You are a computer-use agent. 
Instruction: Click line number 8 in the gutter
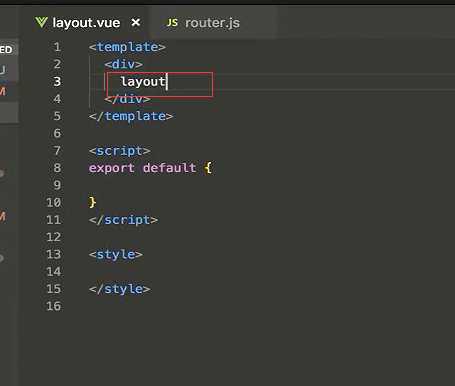pos(57,168)
